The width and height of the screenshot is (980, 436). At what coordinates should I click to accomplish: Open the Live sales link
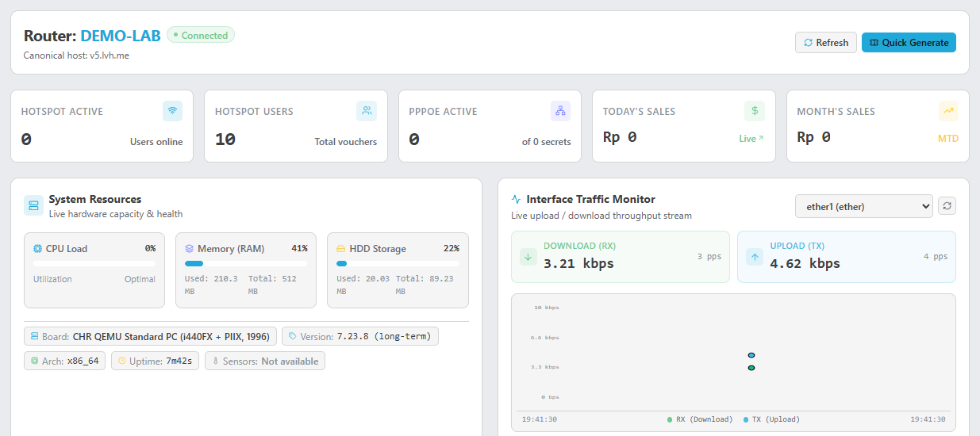[751, 139]
